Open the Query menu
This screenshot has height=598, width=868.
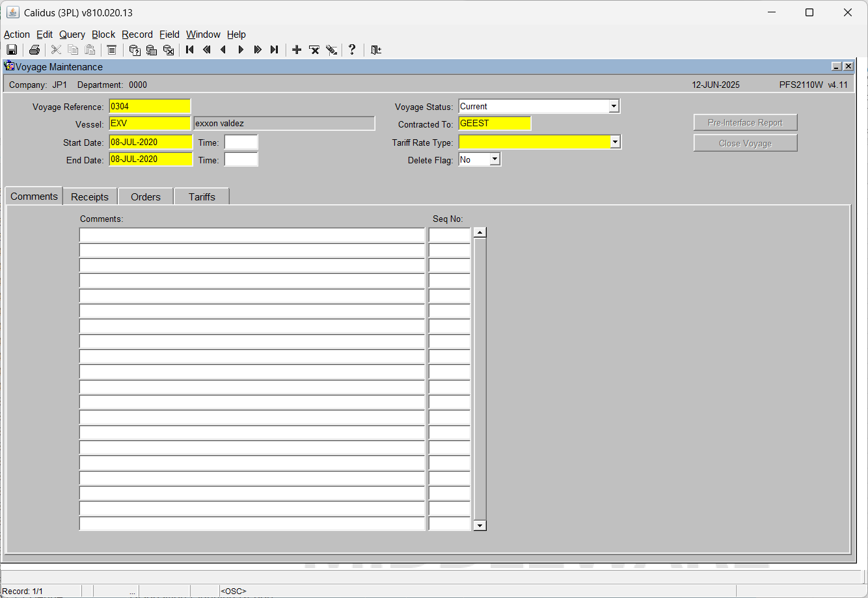point(72,34)
